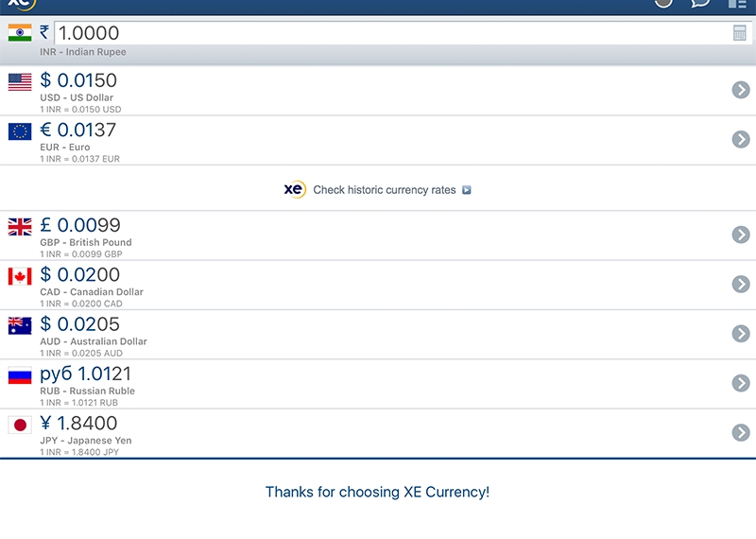Tap the Japan flag icon

(x=20, y=425)
